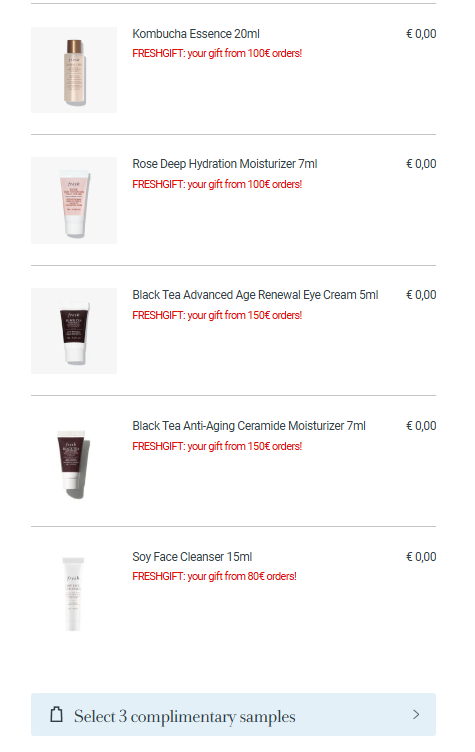Click the FRESHGIFT note under Rose Moisturizer
The height and width of the screenshot is (752, 475).
click(x=217, y=184)
